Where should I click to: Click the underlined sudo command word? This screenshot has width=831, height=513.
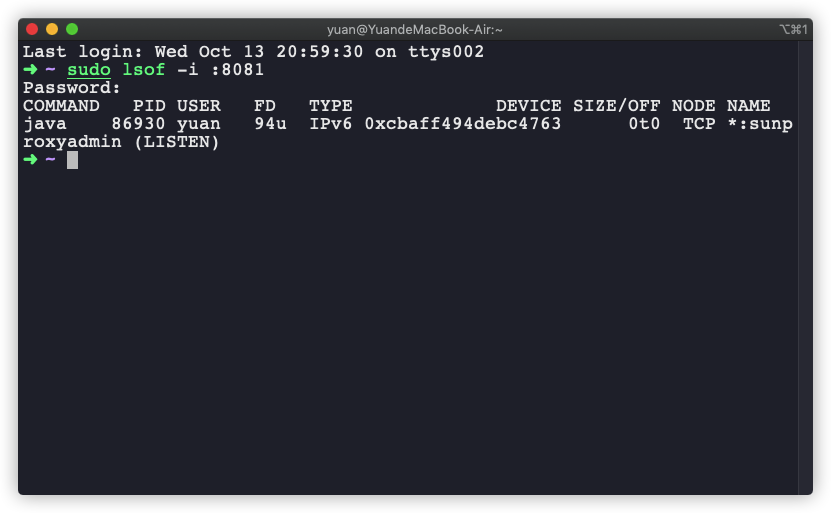coord(89,70)
